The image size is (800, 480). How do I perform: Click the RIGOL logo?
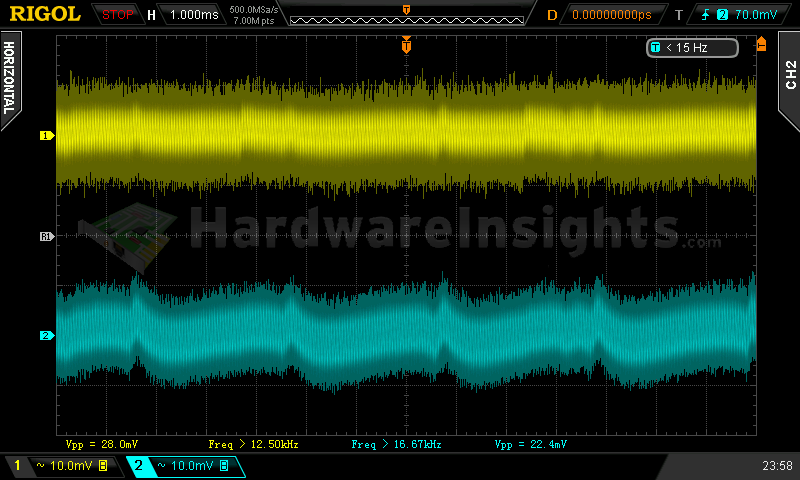[45, 14]
